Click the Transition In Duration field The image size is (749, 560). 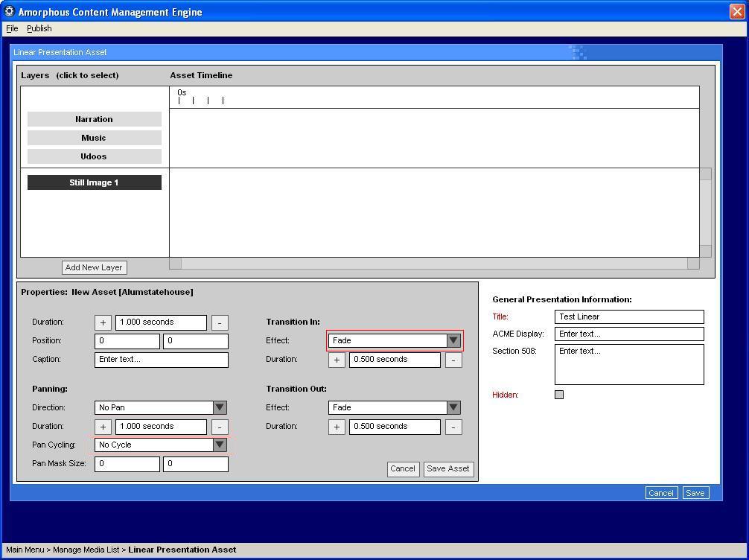coord(395,360)
